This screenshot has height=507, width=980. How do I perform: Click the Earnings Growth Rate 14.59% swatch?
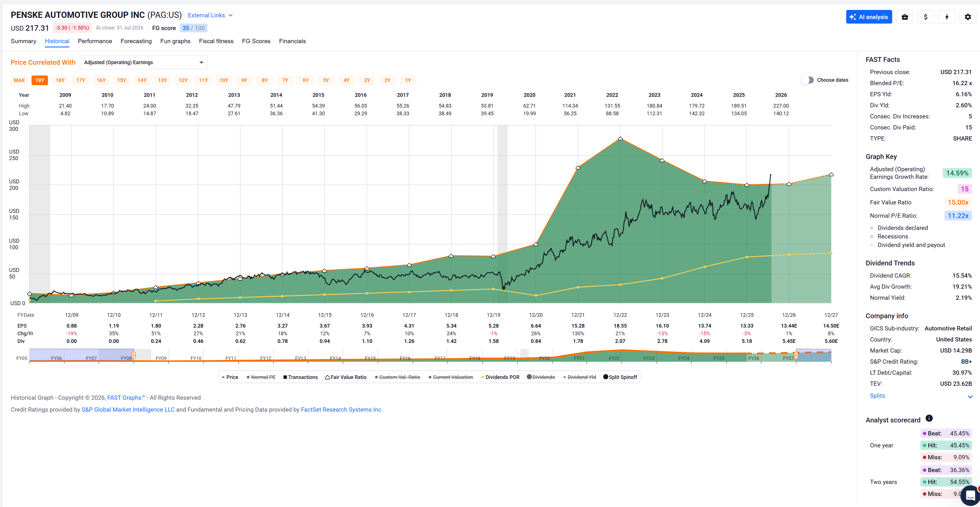tap(957, 173)
